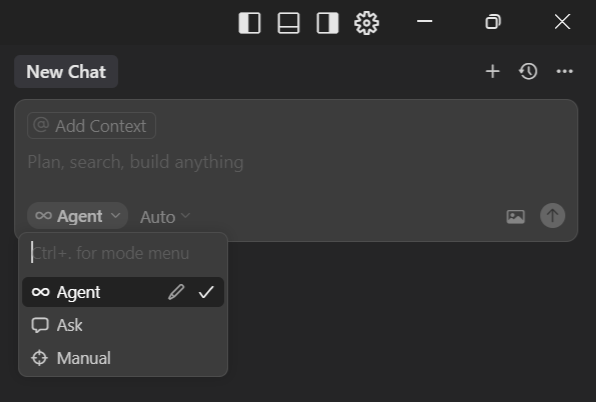Screen dimensions: 596x402
Task: Open the three-dots more options menu
Action: pos(564,71)
